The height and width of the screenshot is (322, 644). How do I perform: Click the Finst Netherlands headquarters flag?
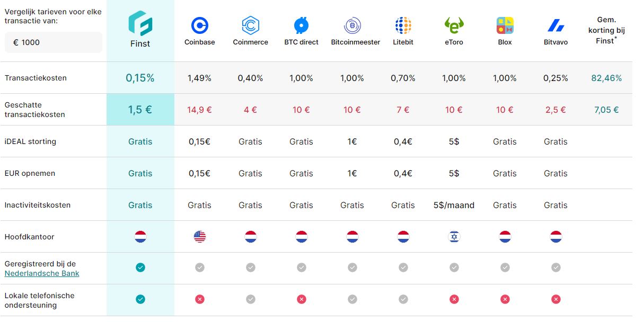tap(140, 237)
